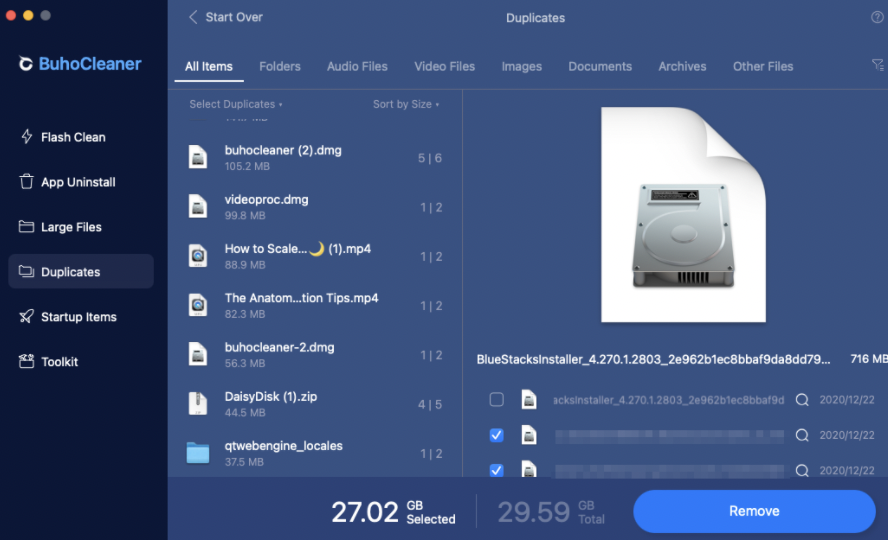Click the 4 | 5 count for DaisyDisk
Screen dimensions: 888x540
[x=430, y=404]
